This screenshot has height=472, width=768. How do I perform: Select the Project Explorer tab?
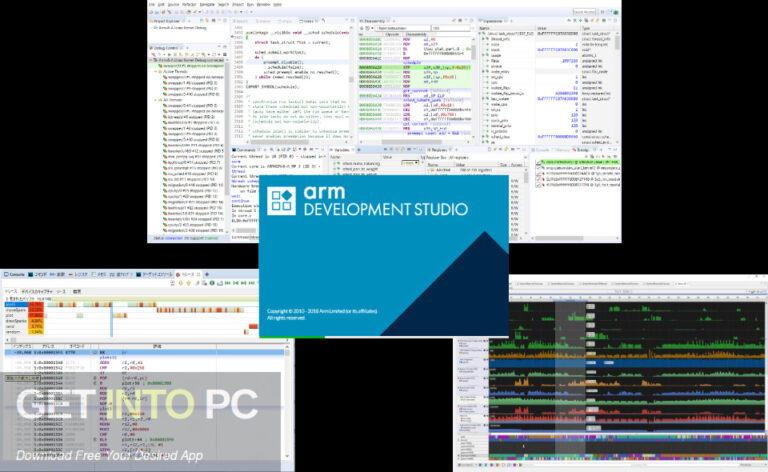pyautogui.click(x=167, y=21)
